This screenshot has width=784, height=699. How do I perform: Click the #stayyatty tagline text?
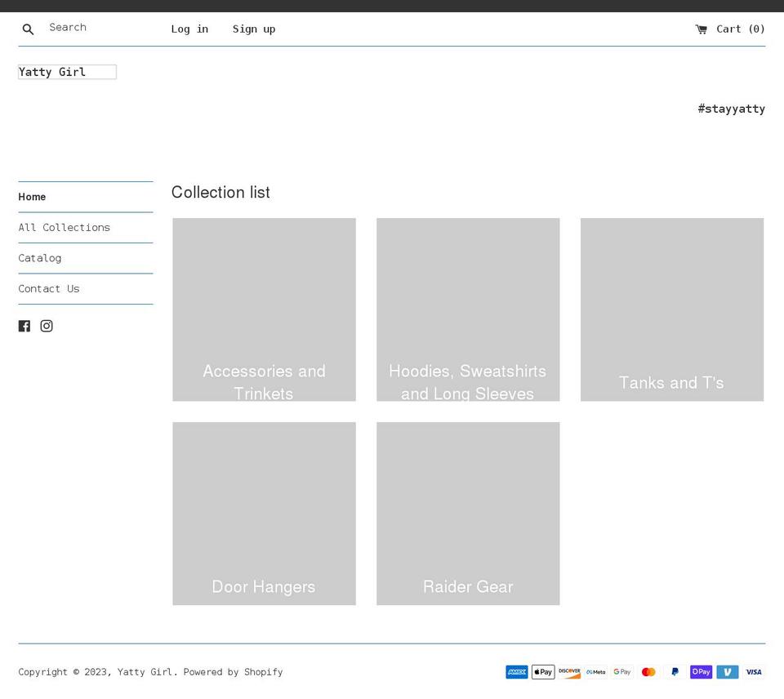pyautogui.click(x=732, y=109)
